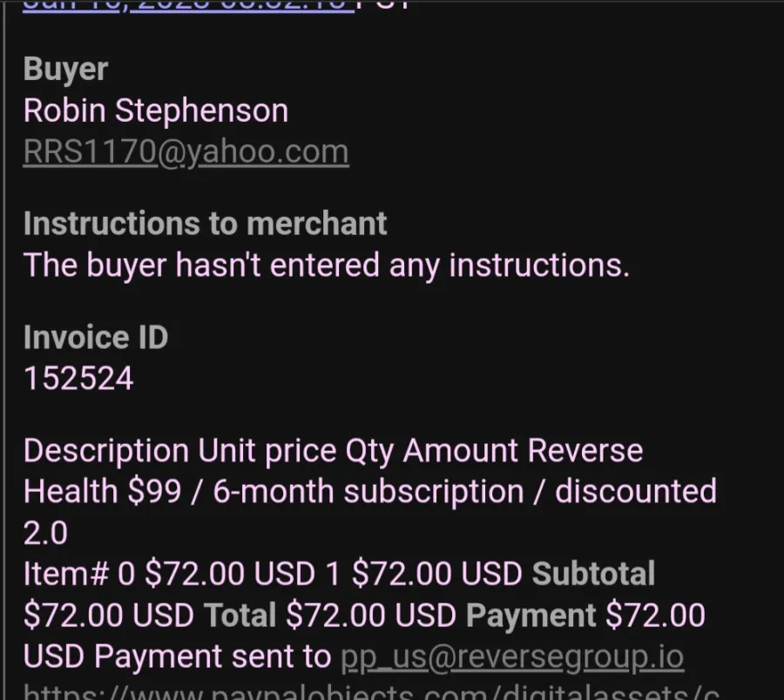Screen dimensions: 784x700
Task: Select the bold Subtotal label
Action: [x=593, y=574]
